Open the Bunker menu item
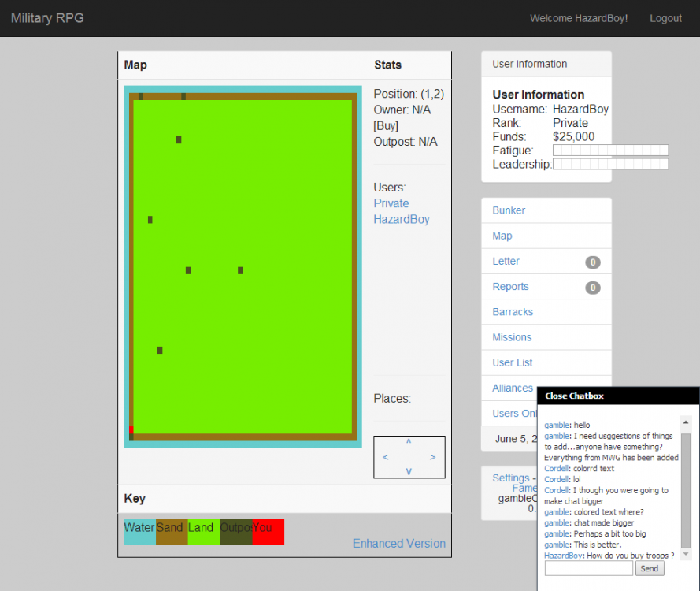Image resolution: width=700 pixels, height=591 pixels. 509,210
